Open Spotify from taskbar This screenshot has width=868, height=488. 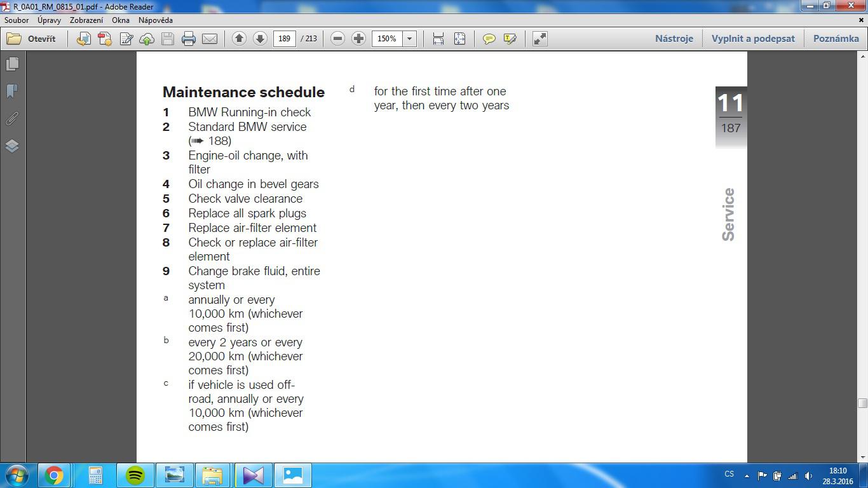coord(135,475)
